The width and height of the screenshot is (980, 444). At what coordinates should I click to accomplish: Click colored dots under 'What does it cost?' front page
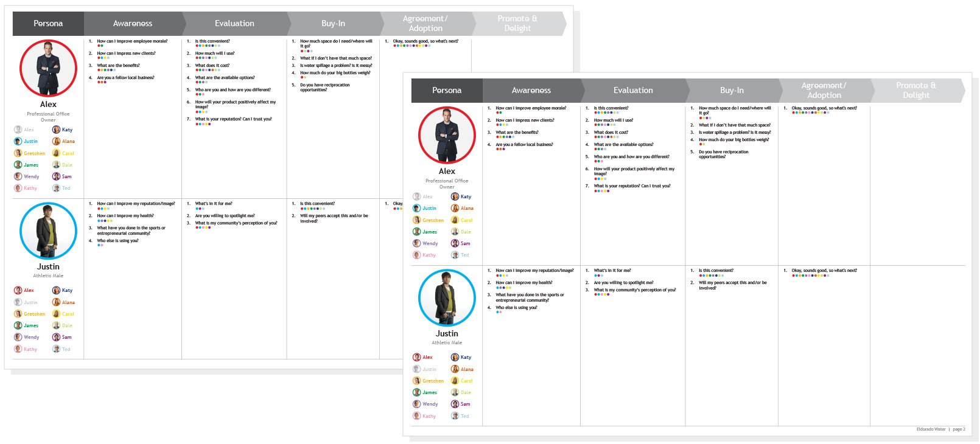click(606, 137)
